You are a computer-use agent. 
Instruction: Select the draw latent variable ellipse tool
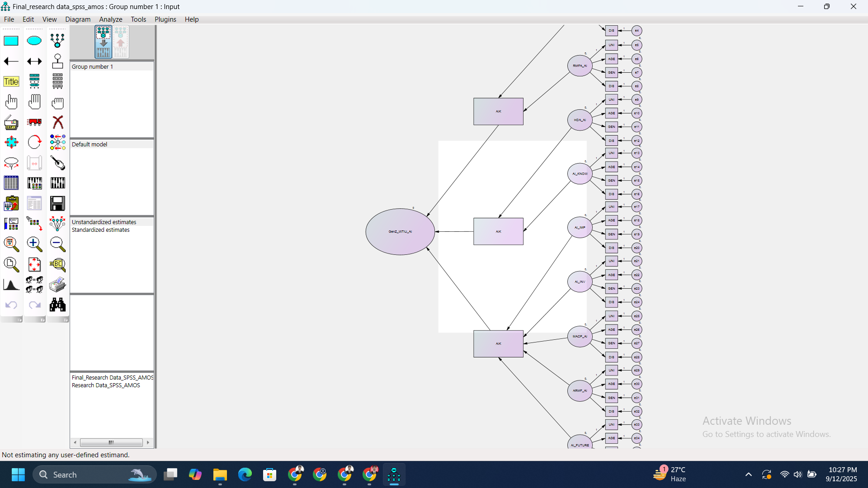coord(34,41)
